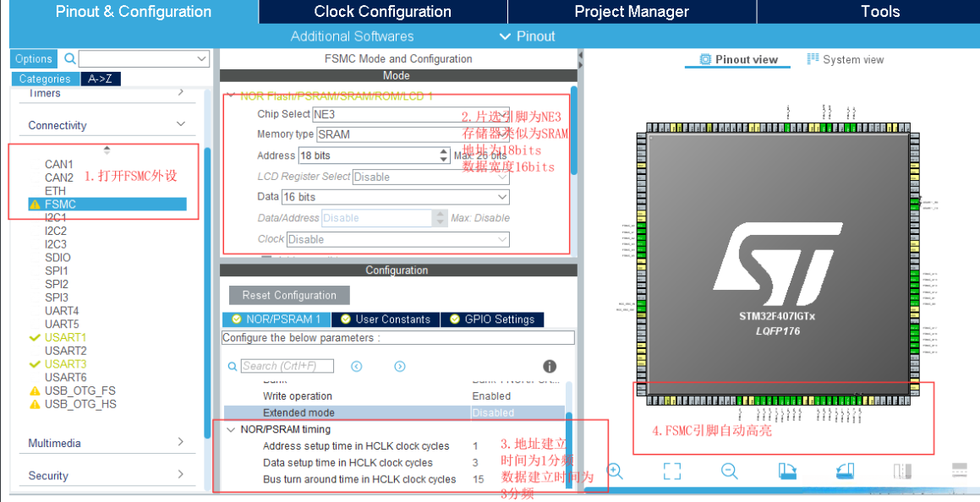
Task: Open the parameter info icon
Action: point(550,367)
